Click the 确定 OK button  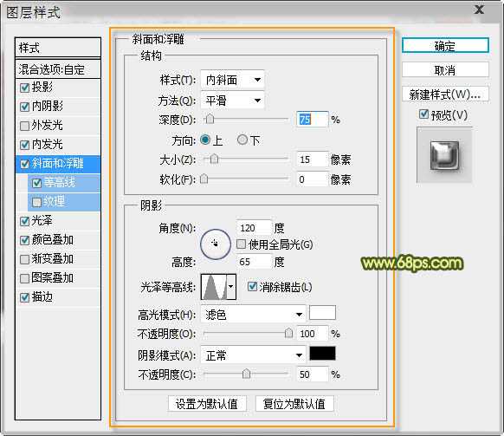pyautogui.click(x=445, y=45)
